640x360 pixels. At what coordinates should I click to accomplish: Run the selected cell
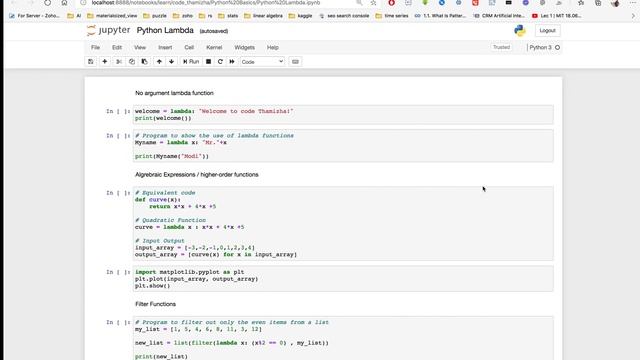click(191, 62)
